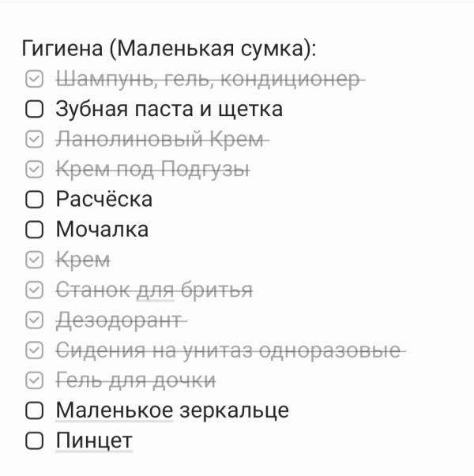
Task: Check the Мочалка checkbox
Action: pyautogui.click(x=34, y=230)
